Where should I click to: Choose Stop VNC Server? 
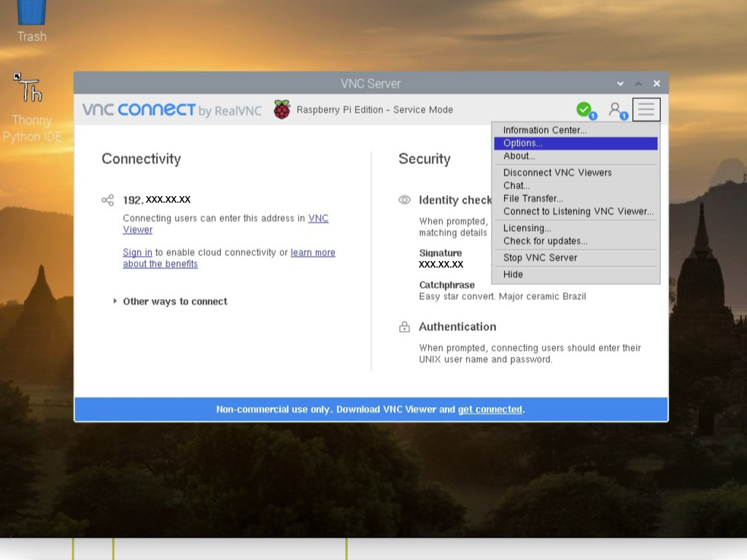coord(576,257)
